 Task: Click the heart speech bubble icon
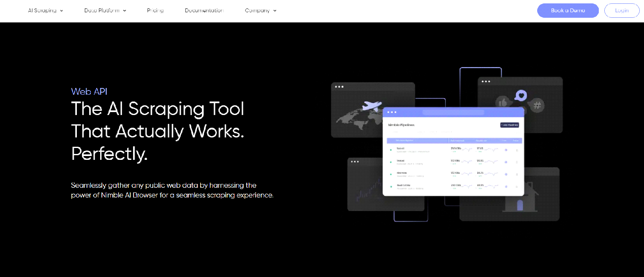(522, 96)
